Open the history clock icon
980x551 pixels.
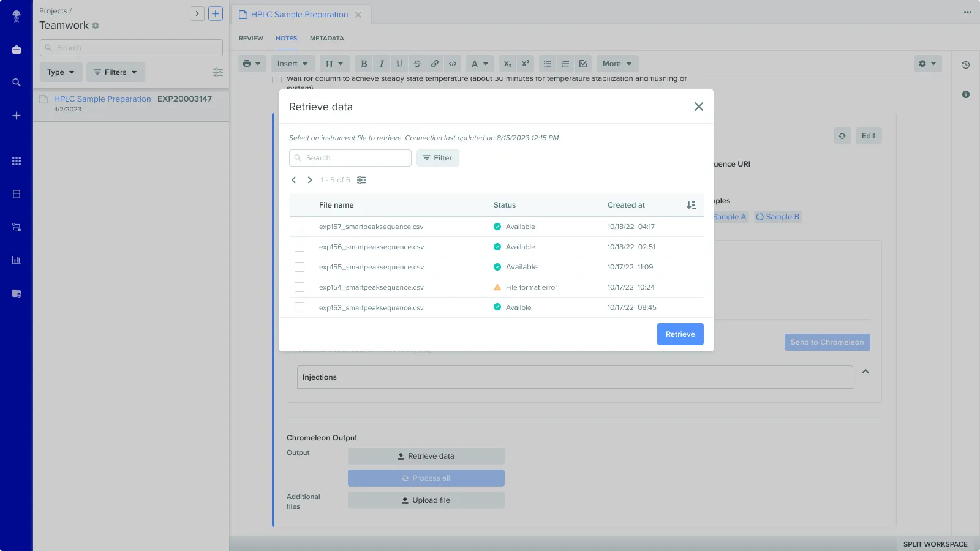[966, 65]
